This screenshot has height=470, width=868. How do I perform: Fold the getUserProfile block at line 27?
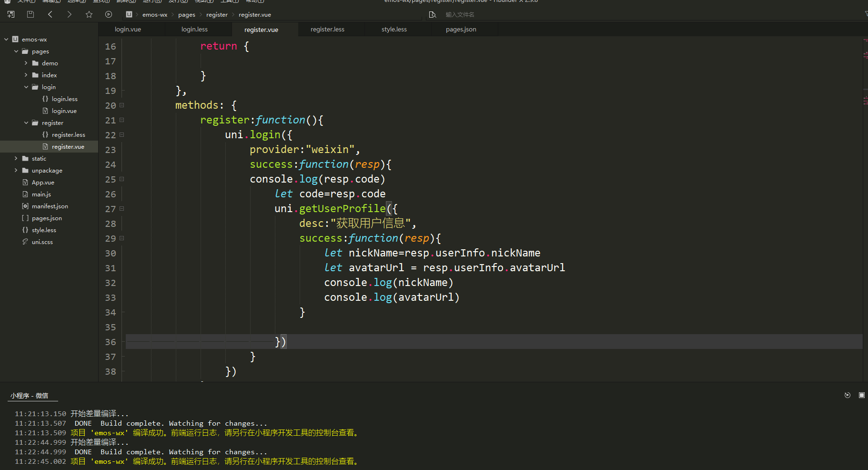pyautogui.click(x=122, y=209)
